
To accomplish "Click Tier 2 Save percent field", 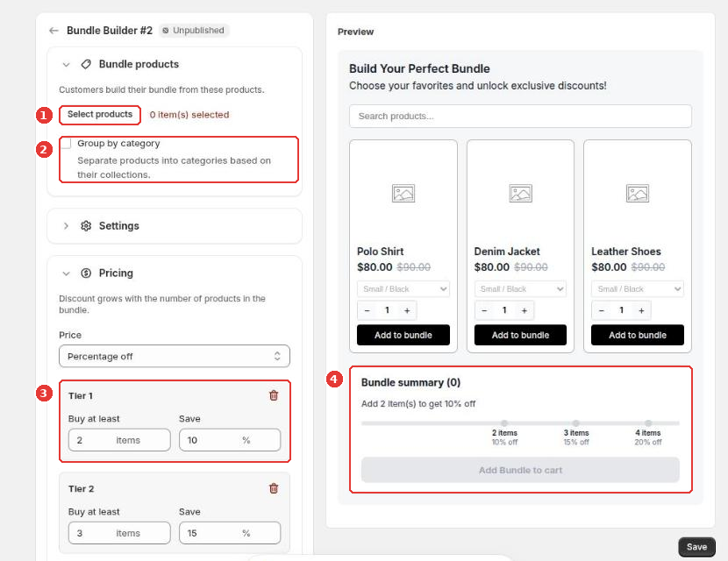I will click(230, 533).
